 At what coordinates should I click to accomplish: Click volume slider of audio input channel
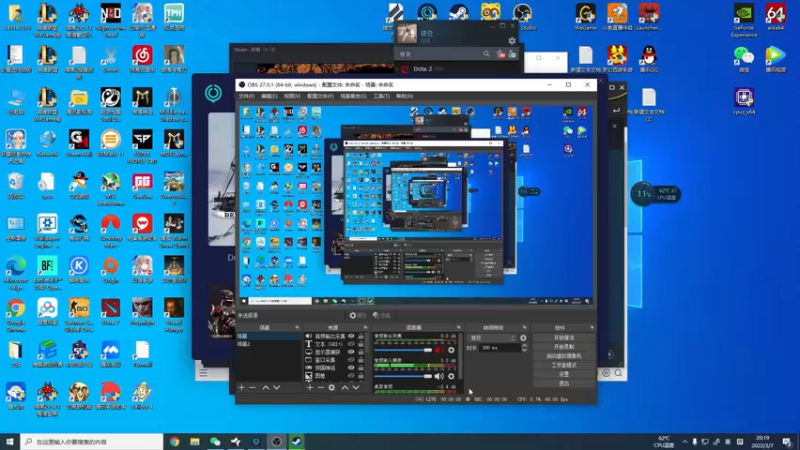click(x=403, y=377)
